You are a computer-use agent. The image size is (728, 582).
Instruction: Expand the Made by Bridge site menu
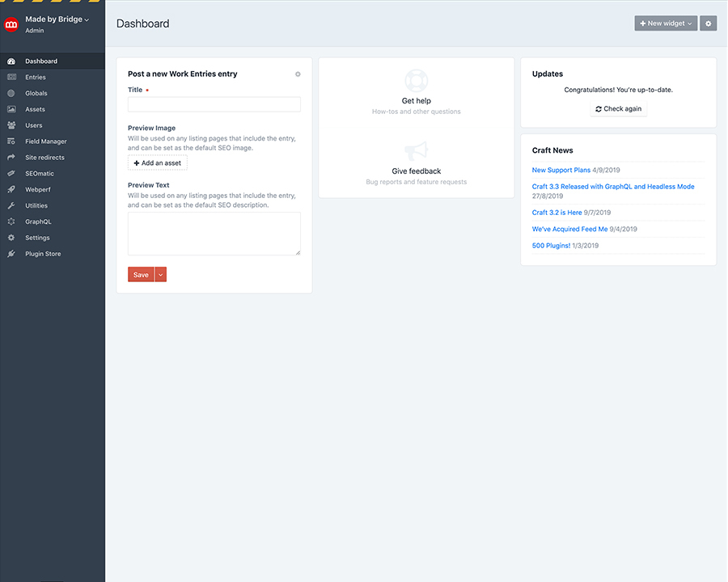[x=57, y=19]
